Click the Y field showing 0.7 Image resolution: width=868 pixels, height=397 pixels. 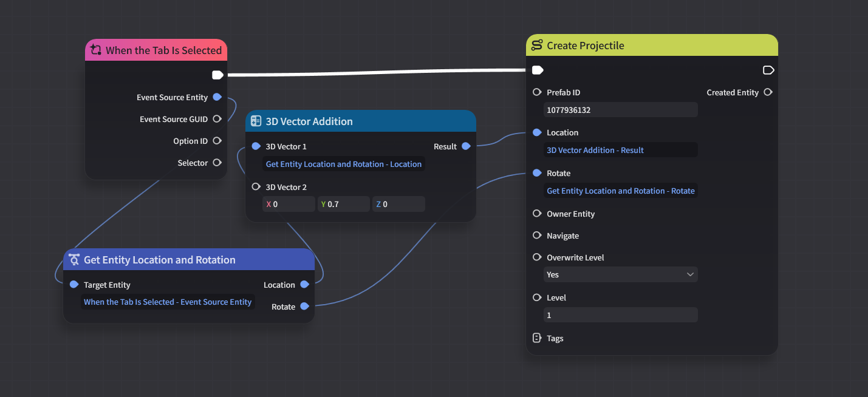[344, 204]
